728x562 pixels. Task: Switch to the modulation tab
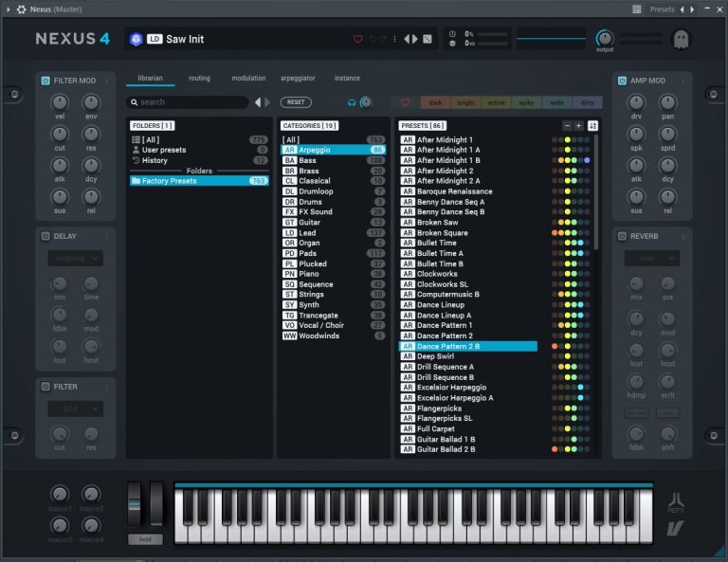[248, 78]
